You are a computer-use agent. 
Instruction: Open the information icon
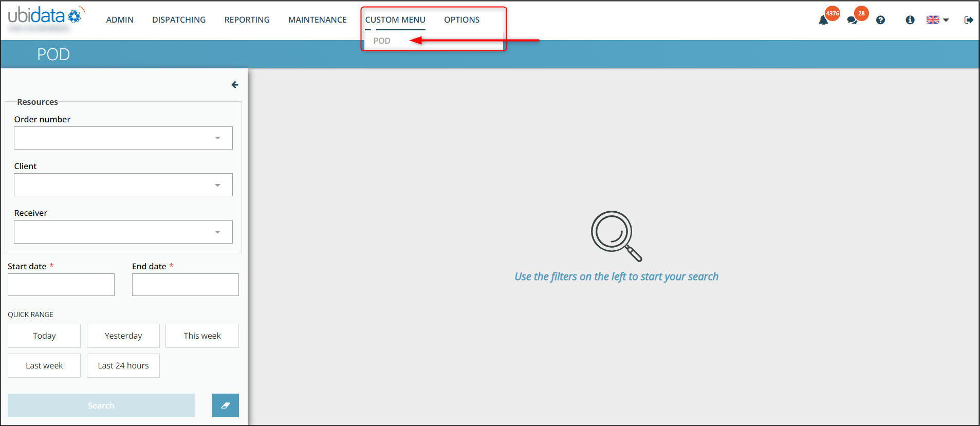[x=910, y=20]
